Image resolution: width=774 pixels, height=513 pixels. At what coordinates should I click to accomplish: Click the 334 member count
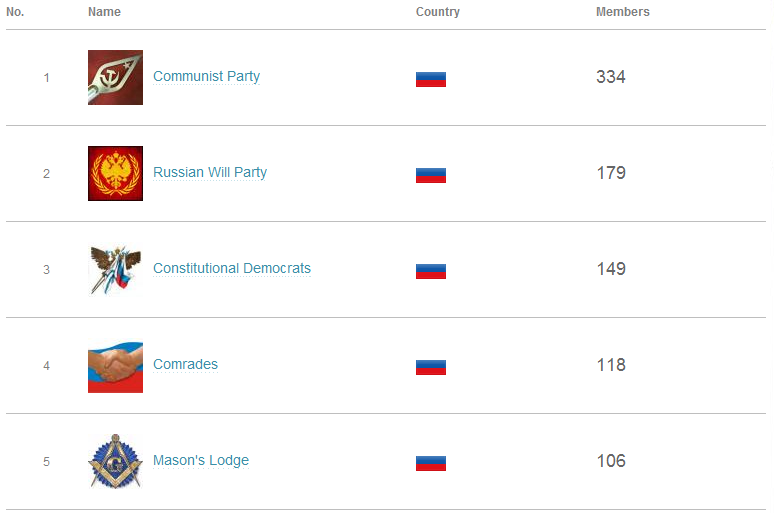click(611, 77)
